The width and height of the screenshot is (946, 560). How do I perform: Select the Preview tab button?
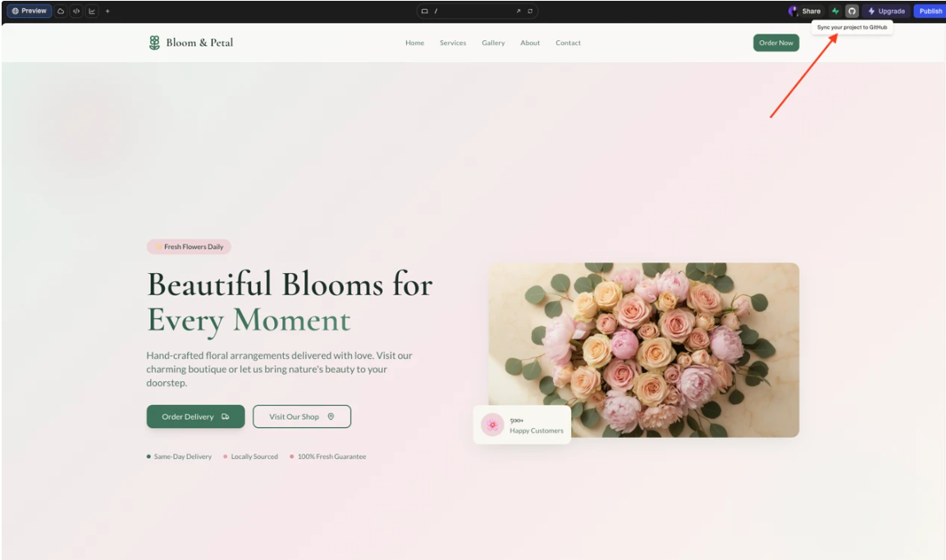pos(30,11)
